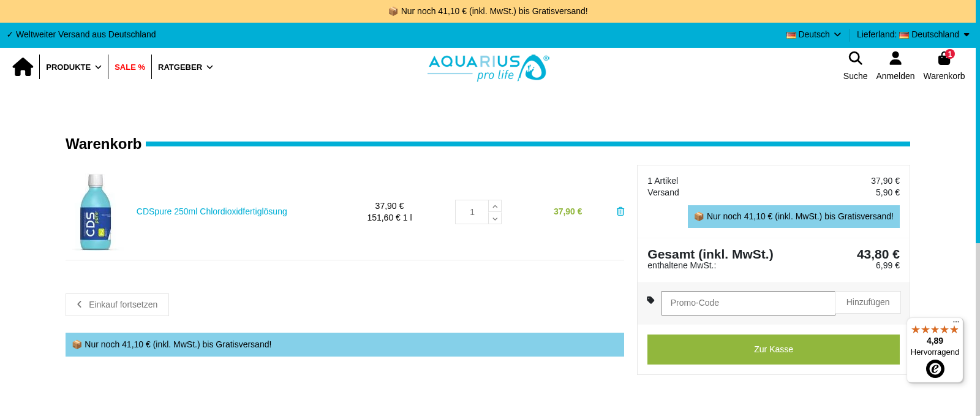Viewport: 980px width, 416px height.
Task: Open the SALE % page
Action: pos(130,67)
